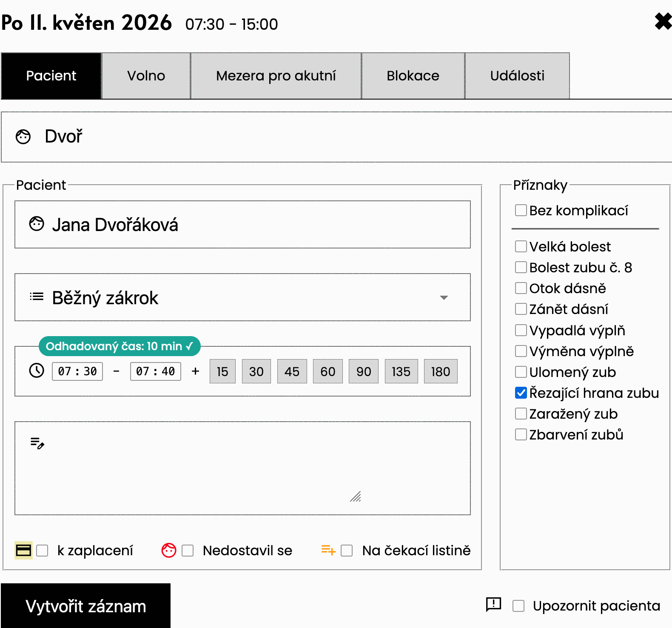
Task: Click the patient alert message icon
Action: [x=494, y=605]
